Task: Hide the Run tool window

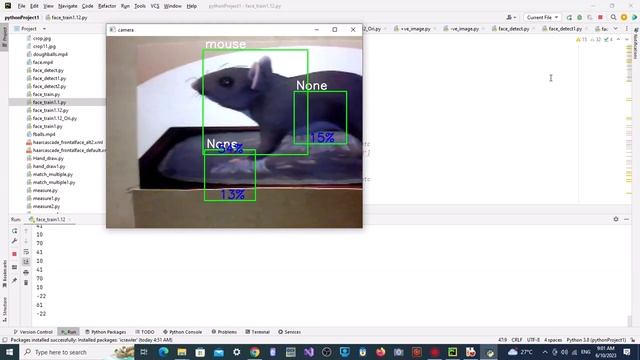Action: coord(627,219)
